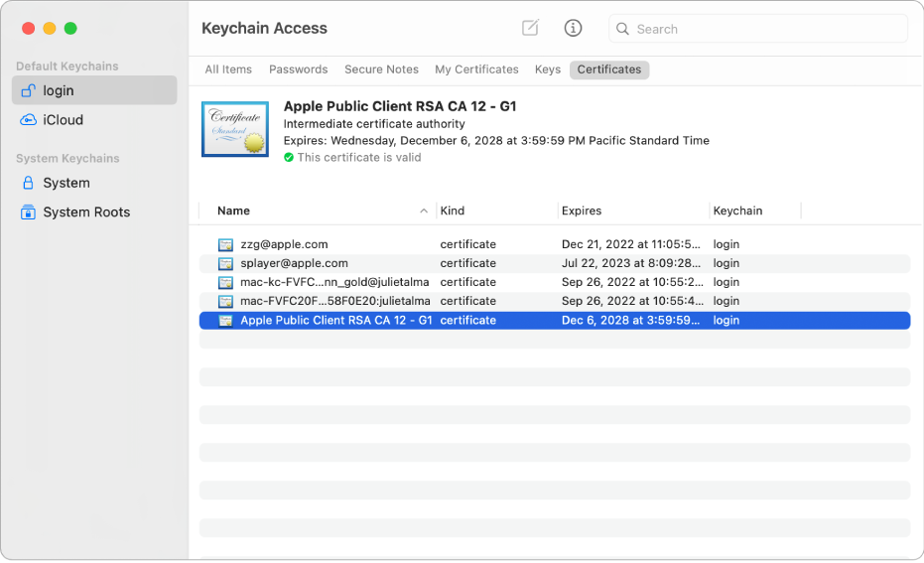Click the Keychain column header
The image size is (924, 563).
pyautogui.click(x=737, y=211)
